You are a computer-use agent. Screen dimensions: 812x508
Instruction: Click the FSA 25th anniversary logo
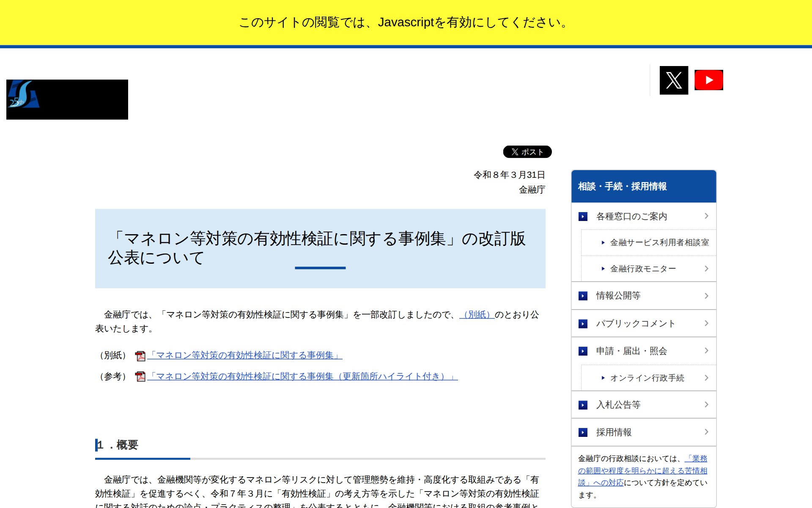pos(67,99)
